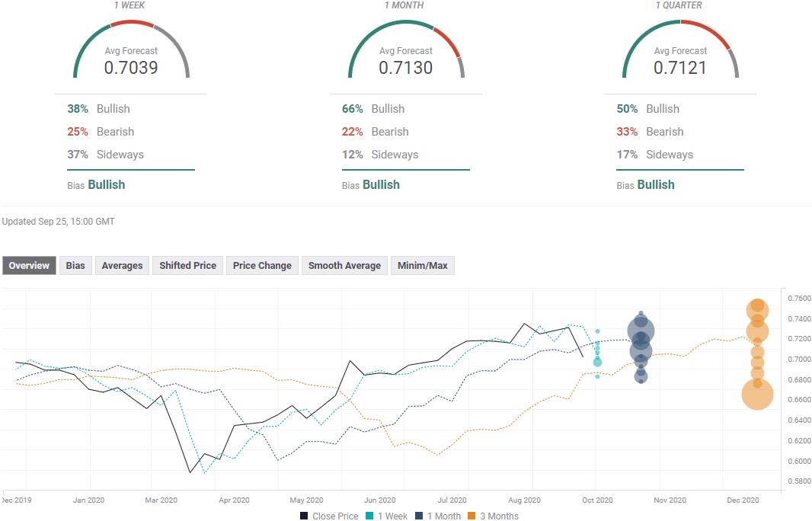Click the navy 1 Month legend swatch
The height and width of the screenshot is (521, 812).
coord(419,516)
